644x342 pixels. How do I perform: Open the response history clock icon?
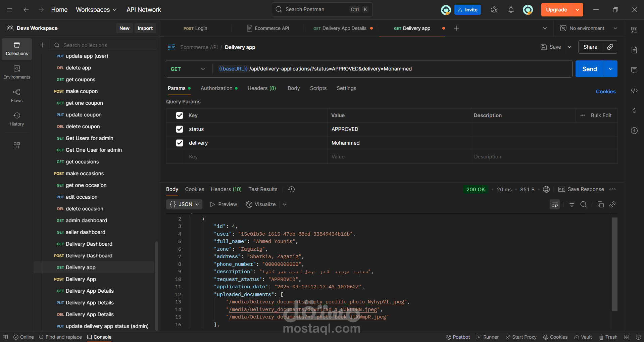coord(291,189)
